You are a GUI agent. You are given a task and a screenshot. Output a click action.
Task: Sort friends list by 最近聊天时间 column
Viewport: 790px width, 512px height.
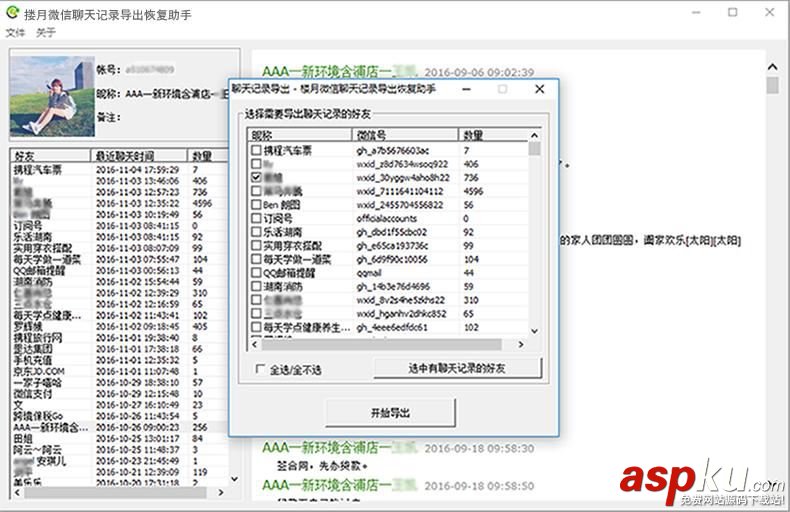139,156
